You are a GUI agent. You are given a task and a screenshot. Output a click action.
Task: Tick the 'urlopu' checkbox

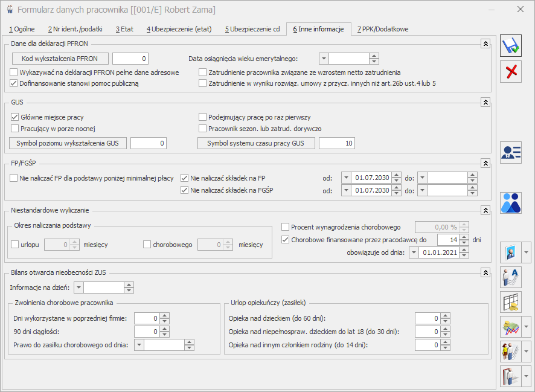pyautogui.click(x=14, y=245)
